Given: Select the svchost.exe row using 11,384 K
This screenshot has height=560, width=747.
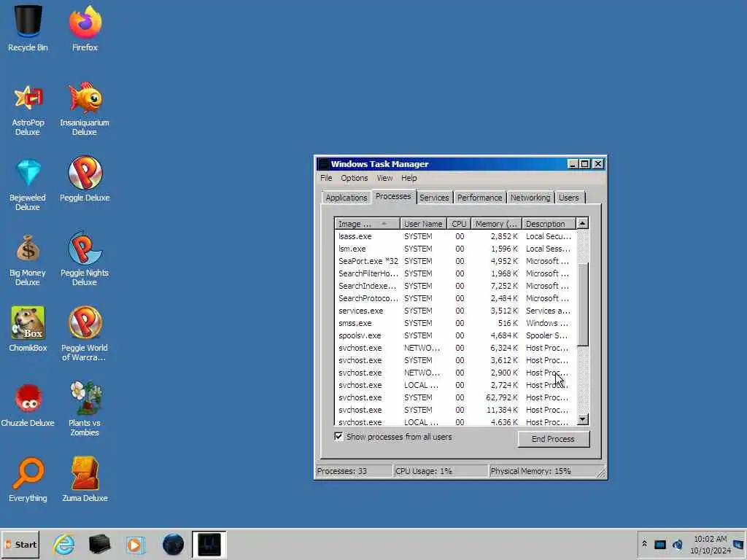Looking at the screenshot, I should coord(455,410).
